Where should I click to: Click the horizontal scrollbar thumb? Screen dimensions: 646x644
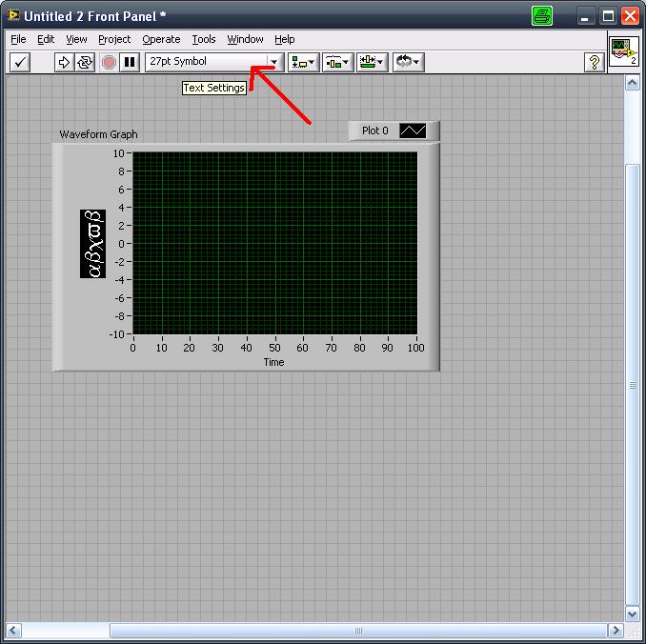pos(358,631)
